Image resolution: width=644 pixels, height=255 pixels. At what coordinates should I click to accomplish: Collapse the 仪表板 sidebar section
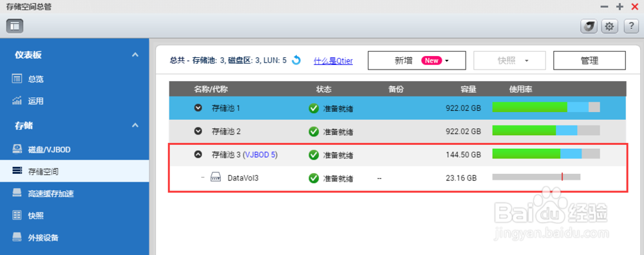click(x=135, y=55)
